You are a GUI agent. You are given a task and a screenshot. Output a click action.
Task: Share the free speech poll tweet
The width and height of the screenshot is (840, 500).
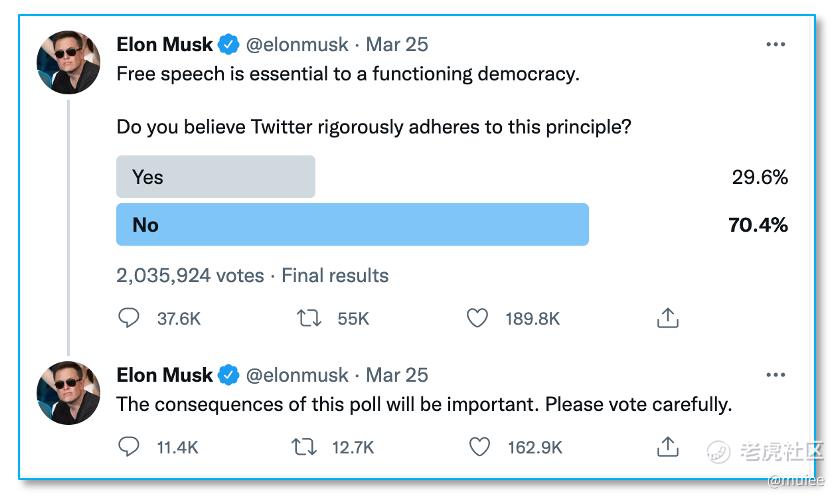tap(667, 318)
